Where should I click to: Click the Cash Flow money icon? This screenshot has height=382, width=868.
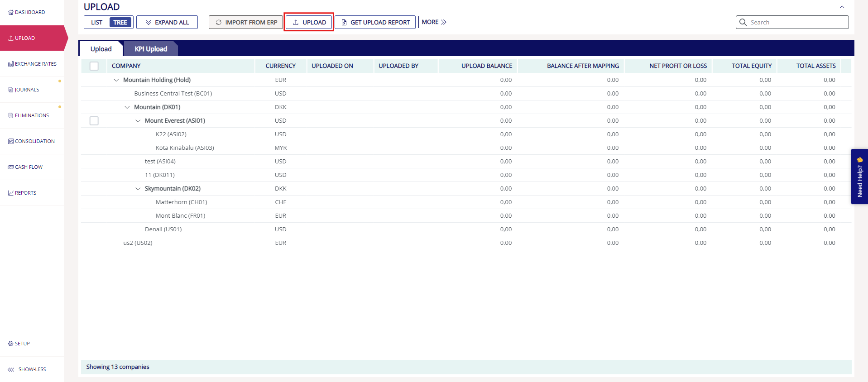pos(11,167)
